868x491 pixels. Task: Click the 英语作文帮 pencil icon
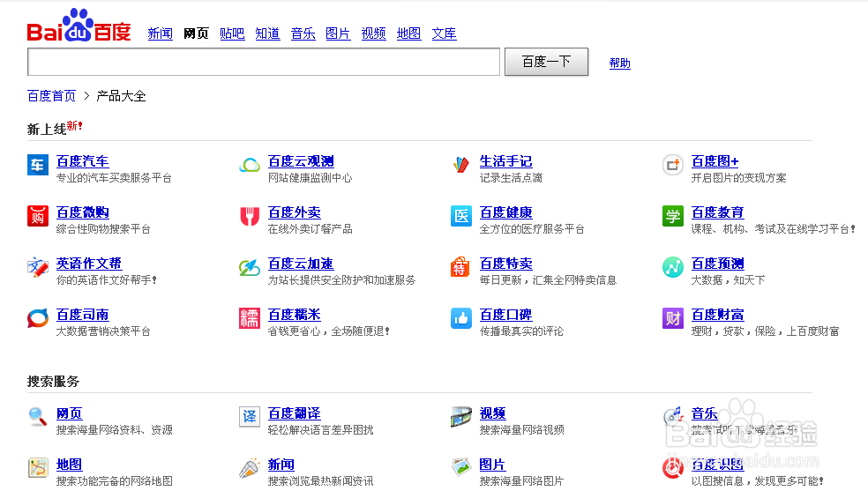pyautogui.click(x=38, y=267)
